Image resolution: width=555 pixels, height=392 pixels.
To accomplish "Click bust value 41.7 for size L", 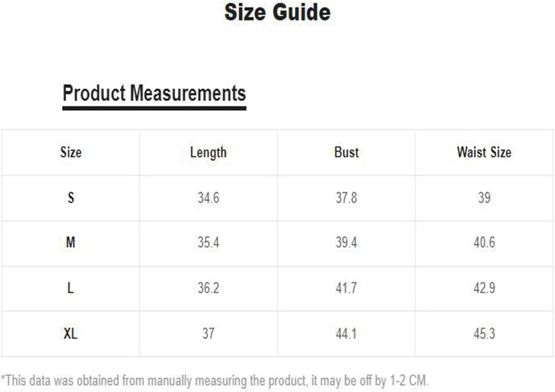I will point(346,288).
